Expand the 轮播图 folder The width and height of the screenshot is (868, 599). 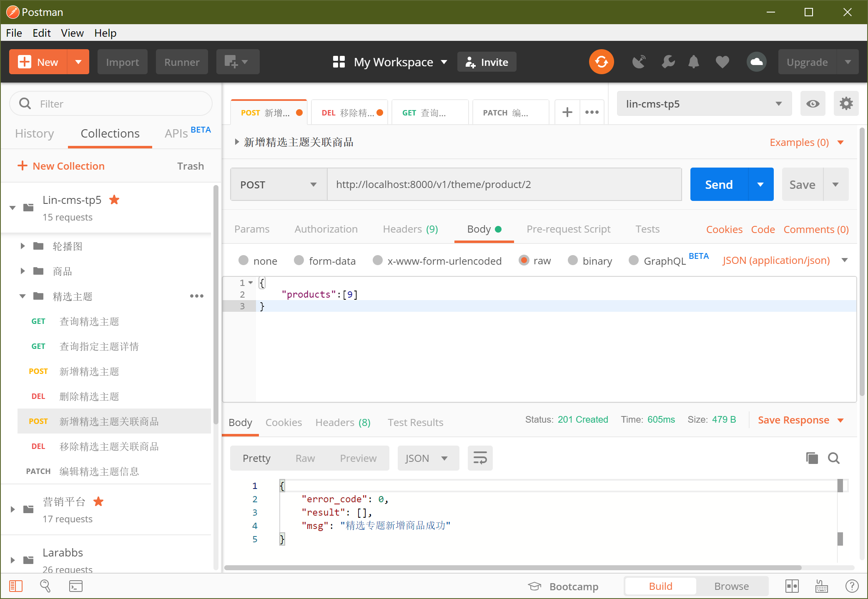click(x=23, y=246)
